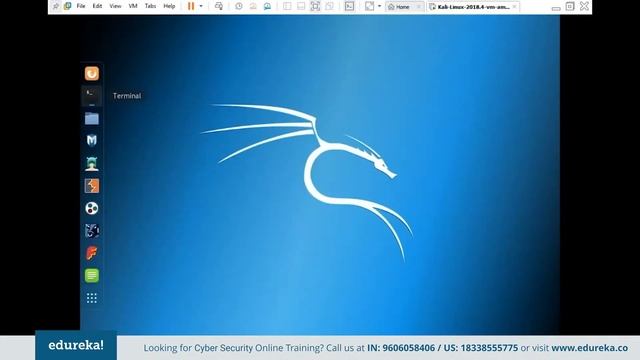Open the Files folder icon in dock
This screenshot has height=360, width=640.
pos(92,118)
